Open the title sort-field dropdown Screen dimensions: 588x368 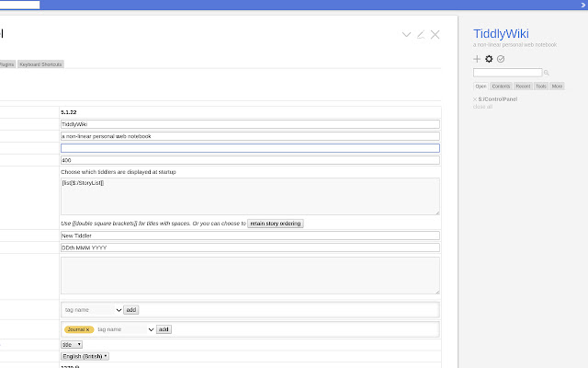pyautogui.click(x=72, y=345)
